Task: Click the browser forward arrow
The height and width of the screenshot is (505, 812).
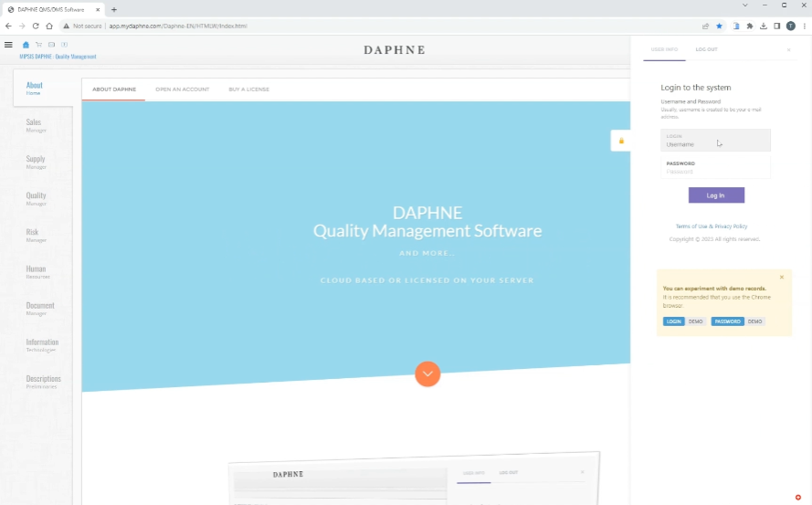Action: (22, 26)
